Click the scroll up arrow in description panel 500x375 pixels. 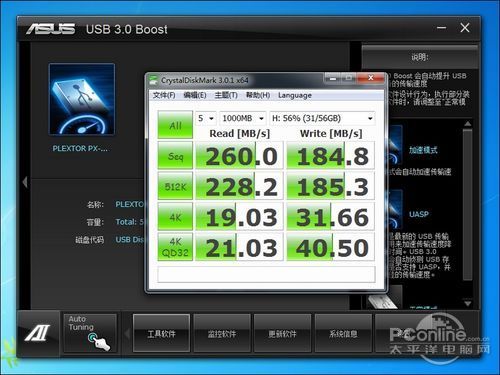tap(468, 124)
